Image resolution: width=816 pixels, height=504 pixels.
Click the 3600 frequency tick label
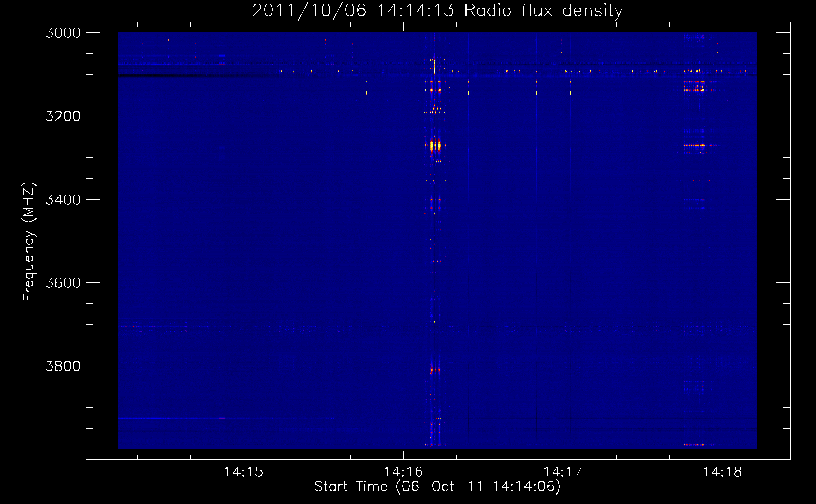[x=63, y=283]
